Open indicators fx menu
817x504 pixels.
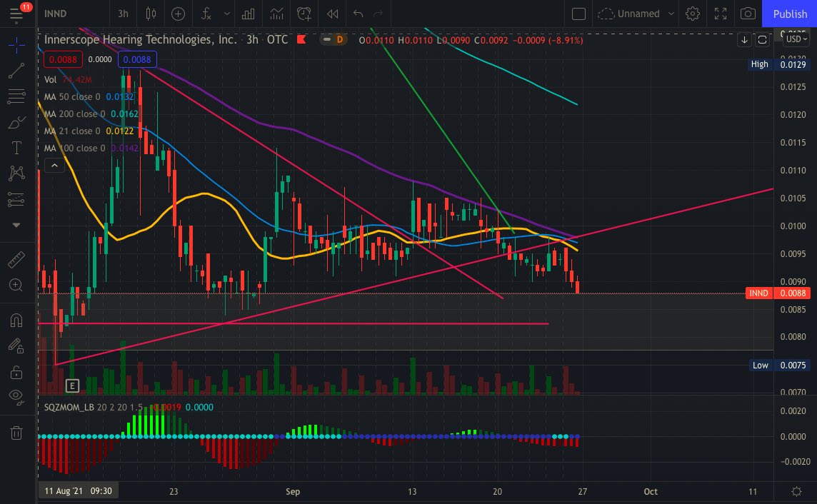206,14
